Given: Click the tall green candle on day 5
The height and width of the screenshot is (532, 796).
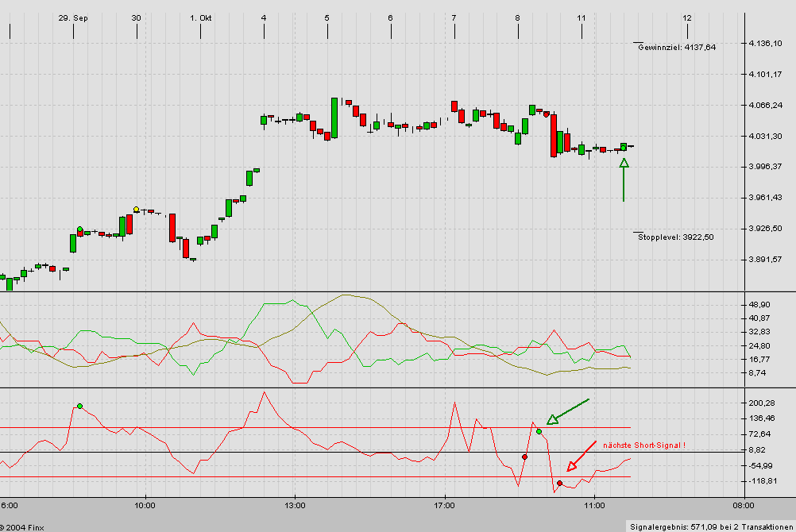Looking at the screenshot, I should coord(334,118).
